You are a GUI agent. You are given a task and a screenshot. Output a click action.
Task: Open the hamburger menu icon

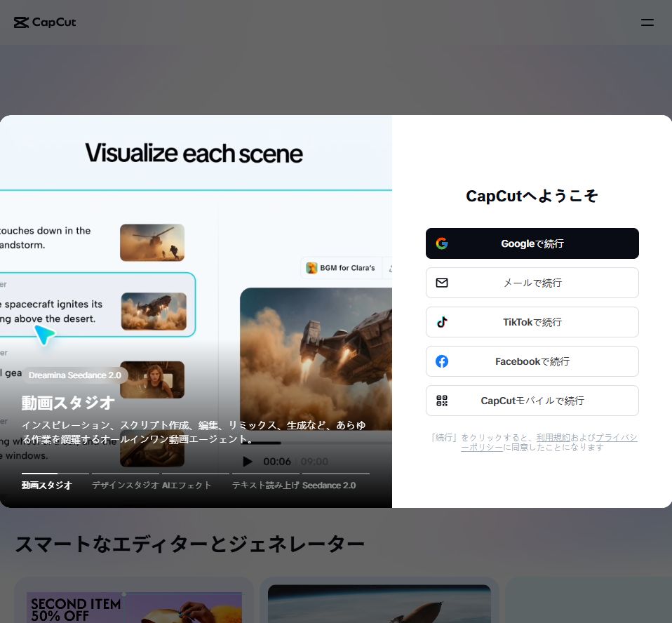click(x=647, y=22)
